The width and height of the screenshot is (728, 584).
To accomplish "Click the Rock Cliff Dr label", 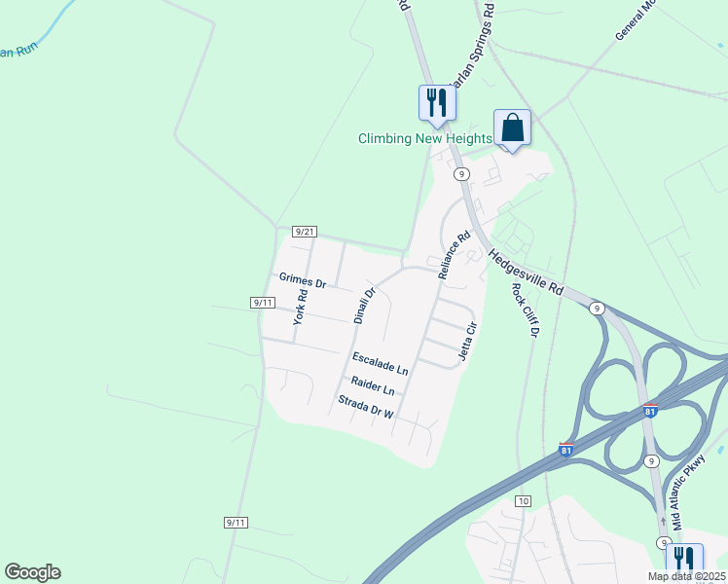I will coord(526,310).
